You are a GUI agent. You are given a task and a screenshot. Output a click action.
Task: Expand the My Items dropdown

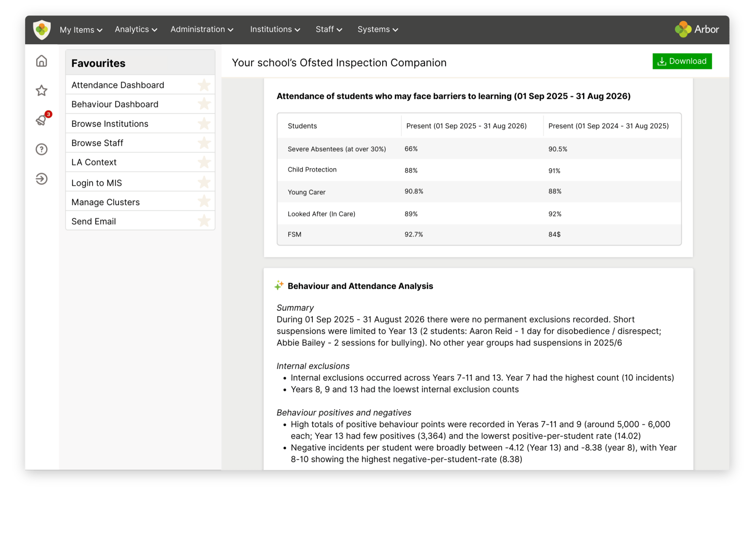tap(81, 29)
